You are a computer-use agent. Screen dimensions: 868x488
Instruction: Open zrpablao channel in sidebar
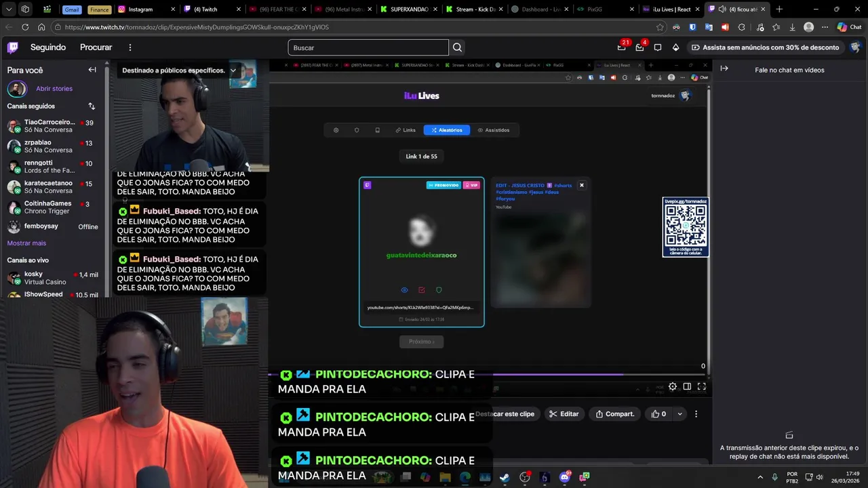tap(54, 146)
